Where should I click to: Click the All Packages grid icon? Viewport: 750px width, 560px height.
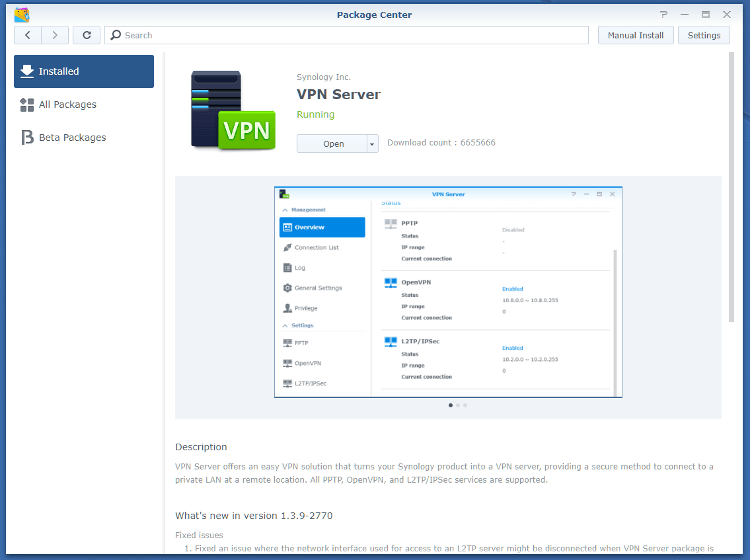click(x=27, y=105)
